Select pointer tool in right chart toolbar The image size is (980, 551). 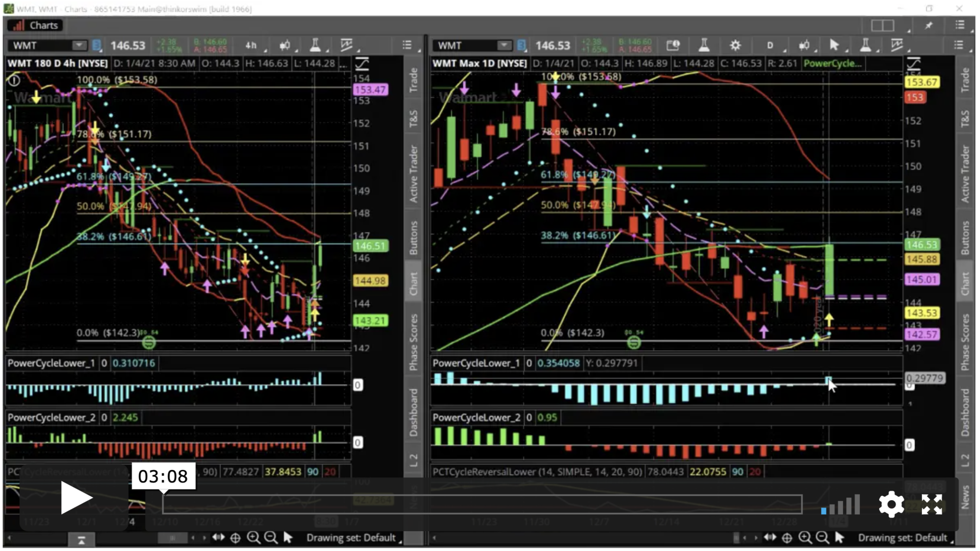(x=834, y=45)
